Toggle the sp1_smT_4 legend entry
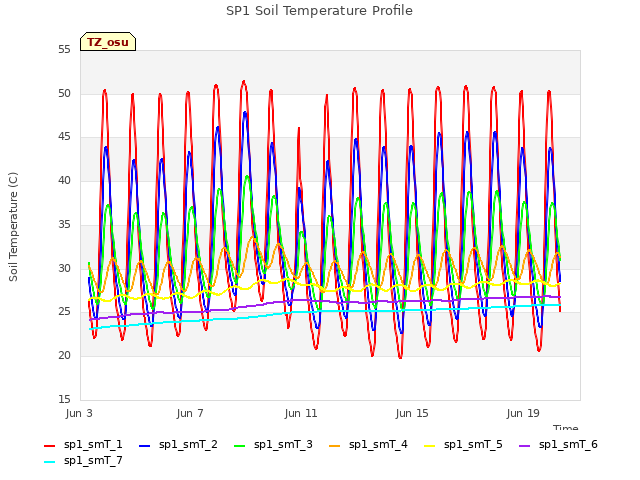Image resolution: width=640 pixels, height=480 pixels. [368, 445]
